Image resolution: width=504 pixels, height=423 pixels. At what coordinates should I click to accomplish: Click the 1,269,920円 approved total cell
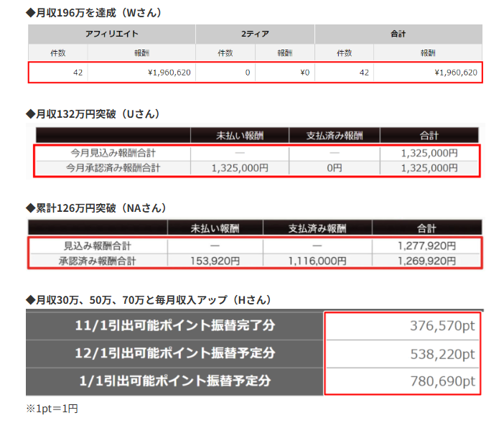426,261
